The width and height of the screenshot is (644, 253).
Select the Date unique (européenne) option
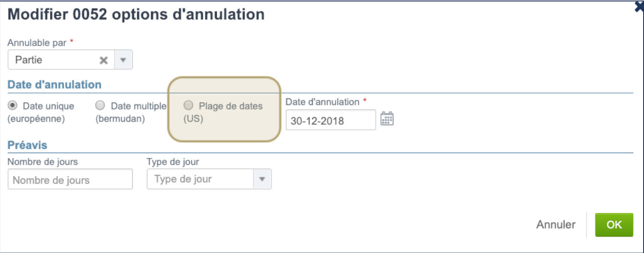[13, 105]
